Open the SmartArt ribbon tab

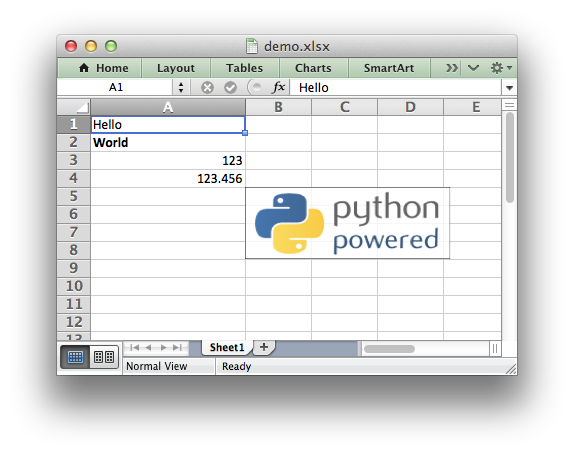tap(389, 68)
